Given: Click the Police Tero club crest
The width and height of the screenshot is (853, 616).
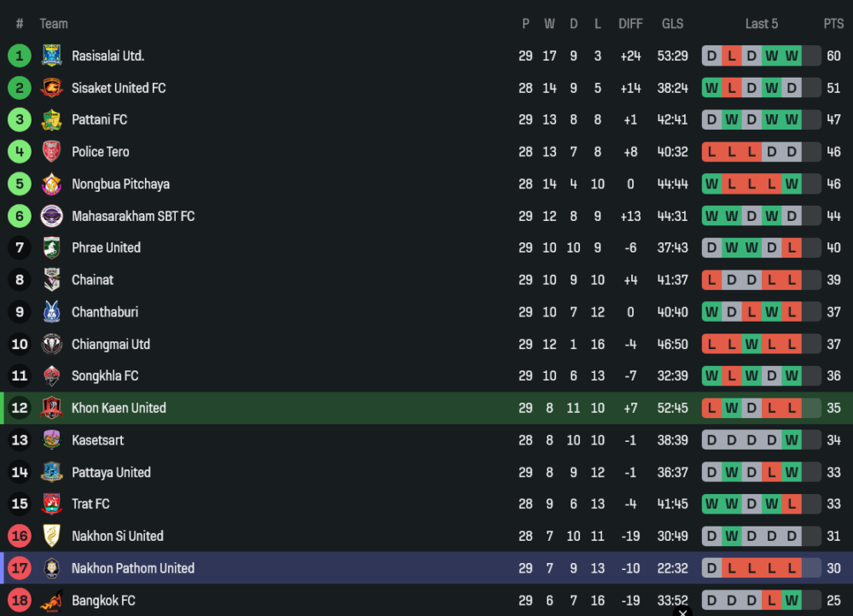Looking at the screenshot, I should pyautogui.click(x=51, y=152).
